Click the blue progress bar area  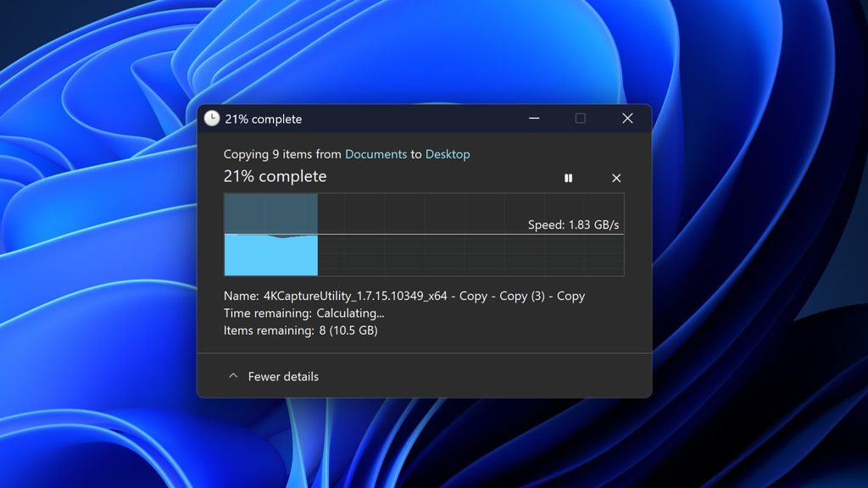[x=270, y=254]
